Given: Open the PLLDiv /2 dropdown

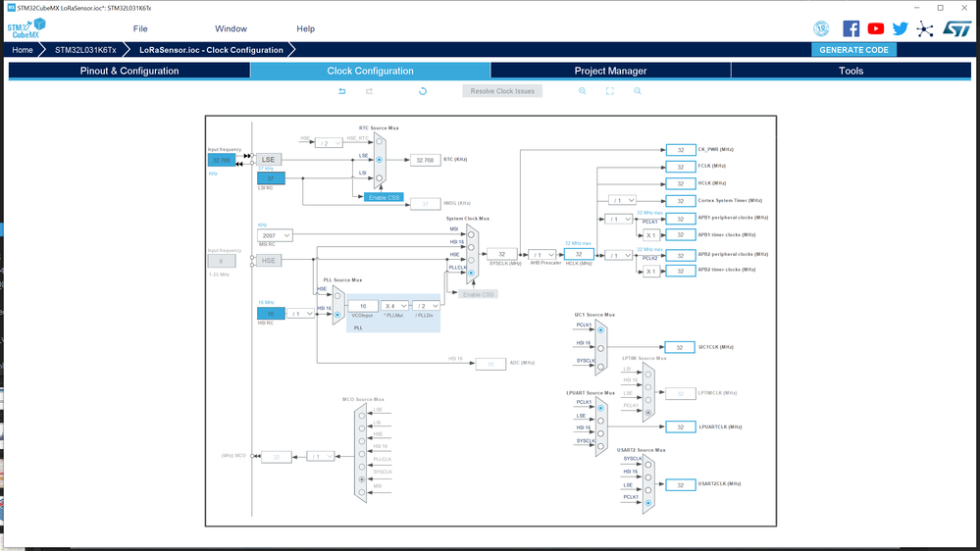Looking at the screenshot, I should (426, 306).
